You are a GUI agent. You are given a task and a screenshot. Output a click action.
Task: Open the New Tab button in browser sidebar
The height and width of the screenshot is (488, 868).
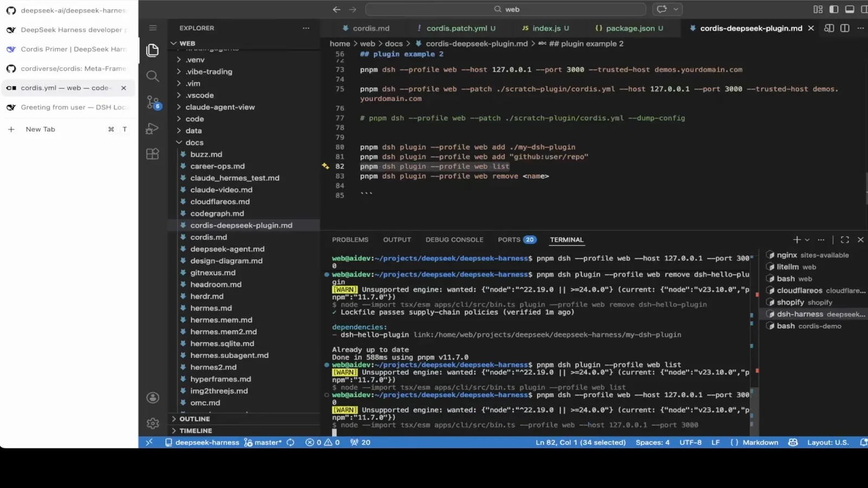click(69, 130)
